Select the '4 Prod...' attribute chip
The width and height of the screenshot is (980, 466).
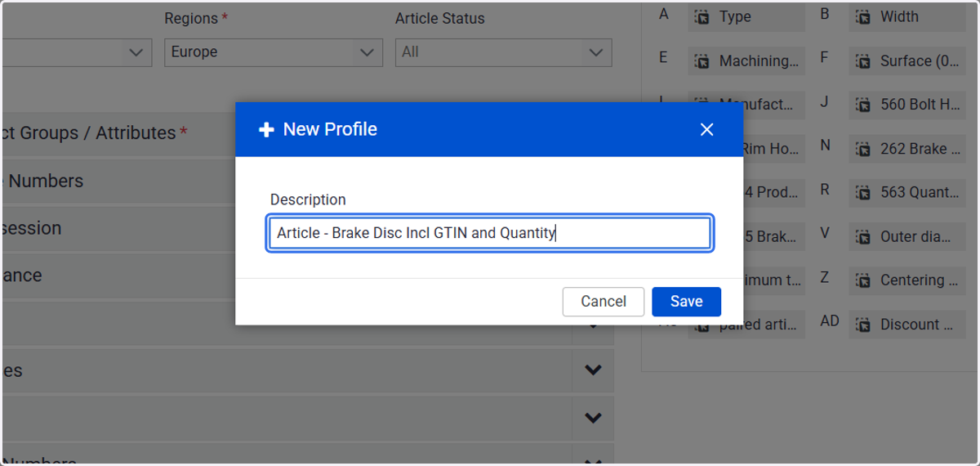coord(773,193)
